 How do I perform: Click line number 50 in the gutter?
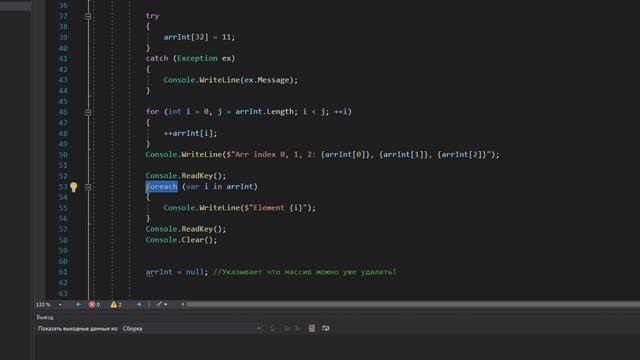62,155
